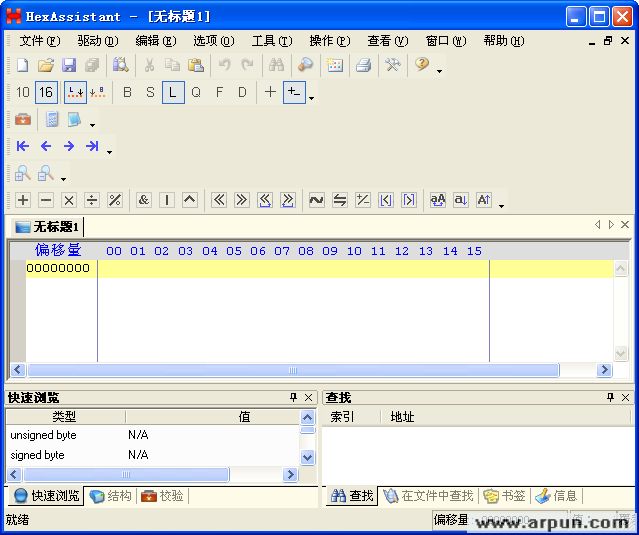Screen dimensions: 639x535
Task: Create a new file with the blank page icon
Action: 23,65
